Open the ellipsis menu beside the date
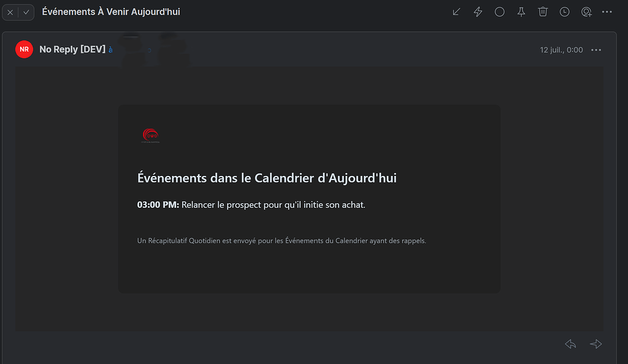Viewport: 628px width, 364px height. (x=595, y=50)
